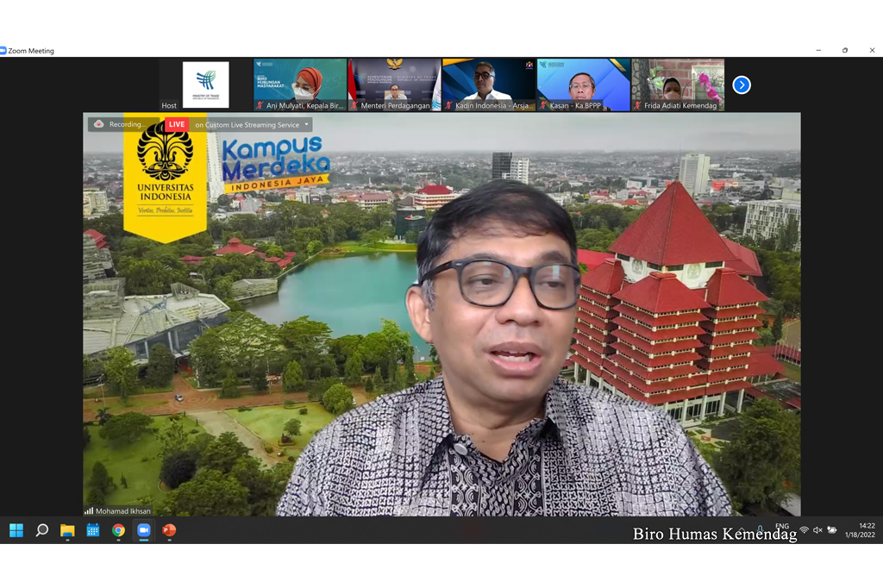Viewport: 883px width, 588px height.
Task: Click the red LIVE badge
Action: click(x=177, y=124)
